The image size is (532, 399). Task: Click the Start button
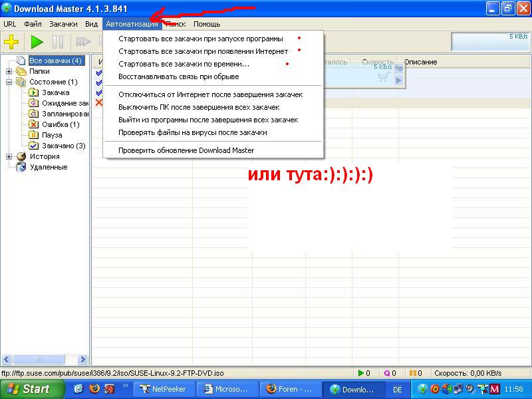coord(32,389)
